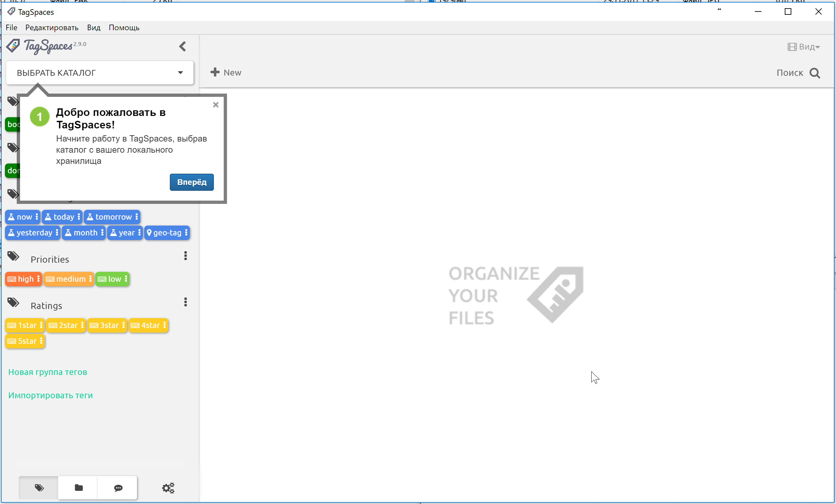
Task: Open options of the '1star' tag
Action: point(41,325)
